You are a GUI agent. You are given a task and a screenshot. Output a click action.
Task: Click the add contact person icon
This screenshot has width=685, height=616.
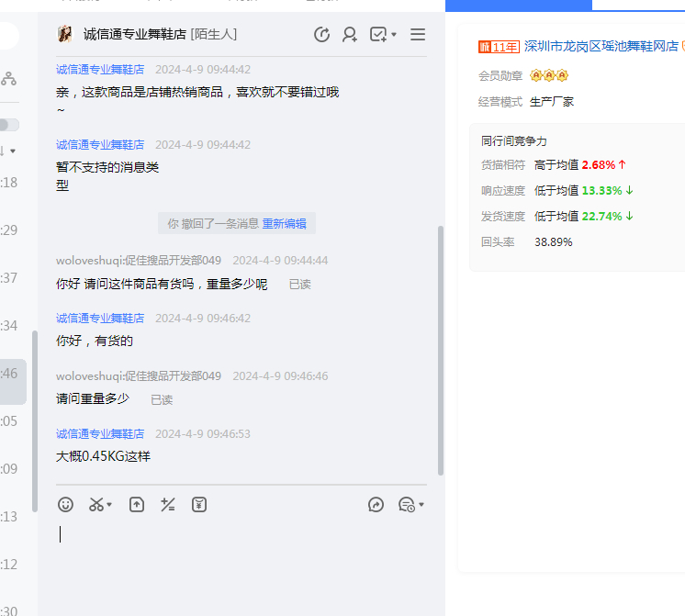350,35
